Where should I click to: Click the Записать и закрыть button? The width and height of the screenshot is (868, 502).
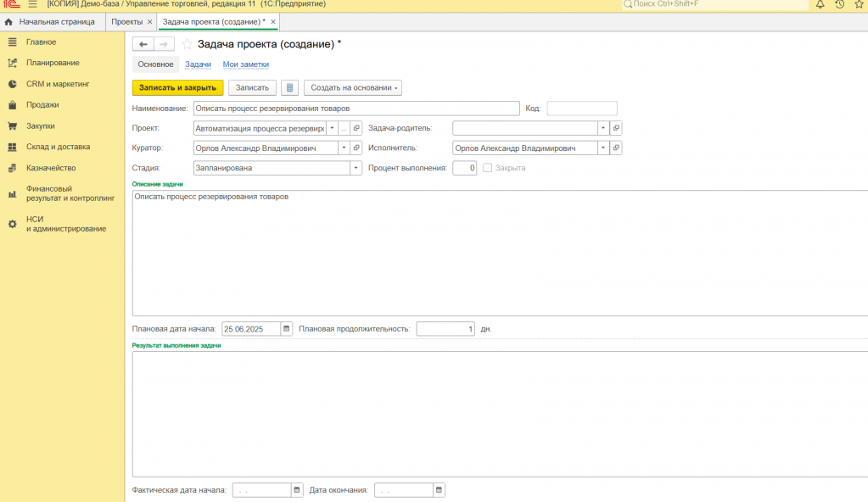pyautogui.click(x=177, y=87)
